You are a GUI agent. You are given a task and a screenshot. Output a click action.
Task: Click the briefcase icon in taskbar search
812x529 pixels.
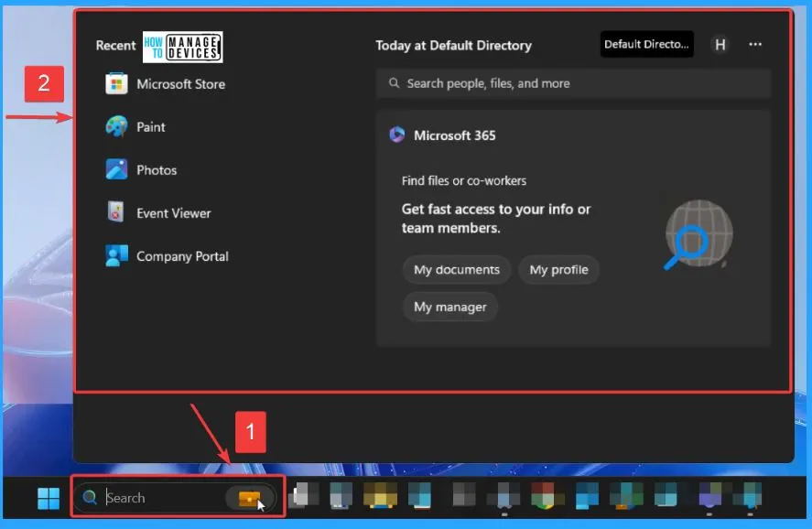249,499
